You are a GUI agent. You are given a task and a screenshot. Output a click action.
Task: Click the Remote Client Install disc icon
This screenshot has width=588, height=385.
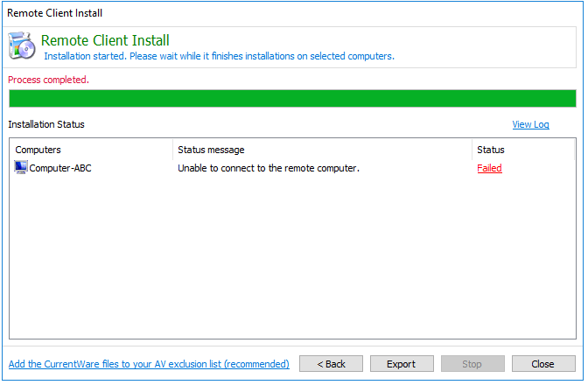22,46
